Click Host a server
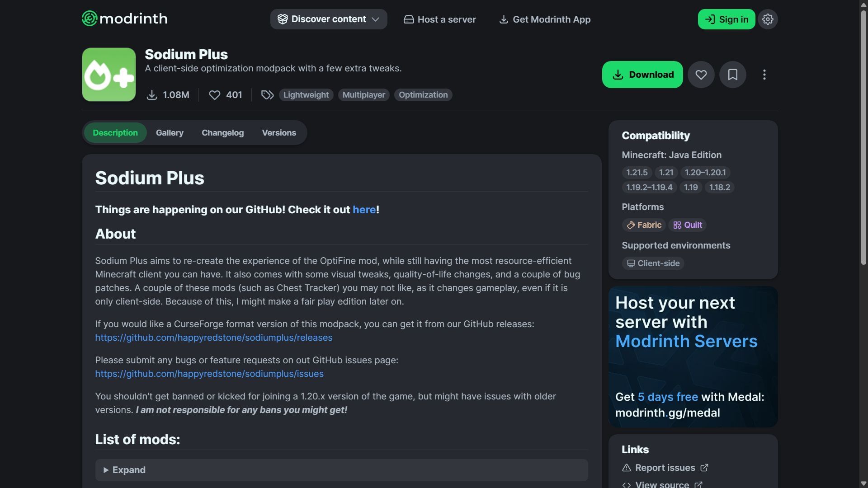 [x=439, y=19]
